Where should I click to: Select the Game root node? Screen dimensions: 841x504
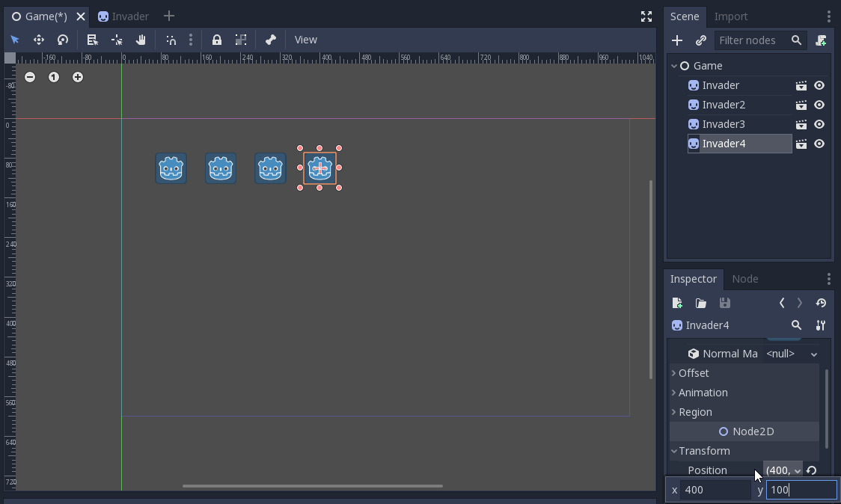click(x=708, y=66)
